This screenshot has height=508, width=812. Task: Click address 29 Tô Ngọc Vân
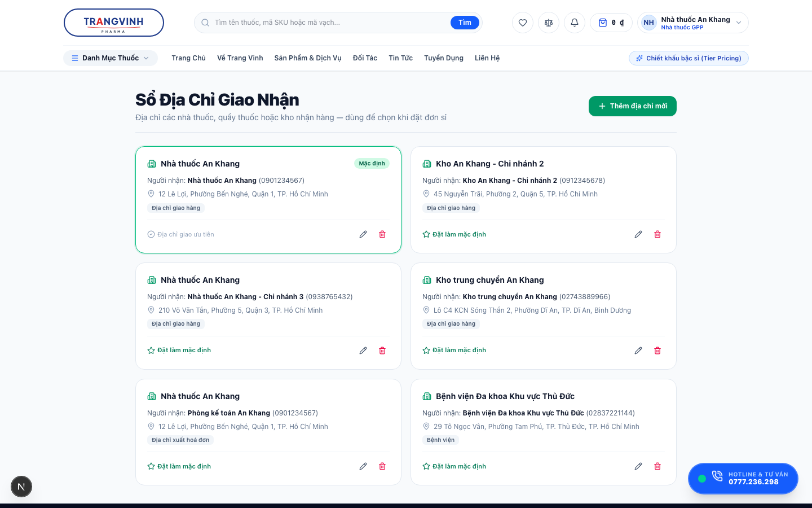(536, 427)
